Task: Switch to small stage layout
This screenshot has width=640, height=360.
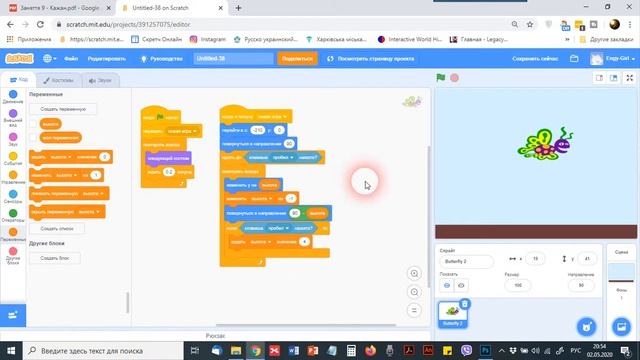Action: (599, 78)
